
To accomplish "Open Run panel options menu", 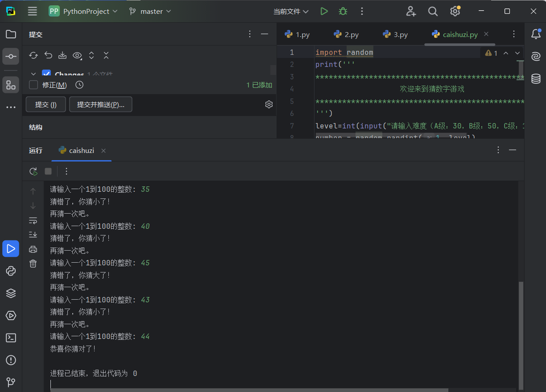I will click(x=499, y=150).
